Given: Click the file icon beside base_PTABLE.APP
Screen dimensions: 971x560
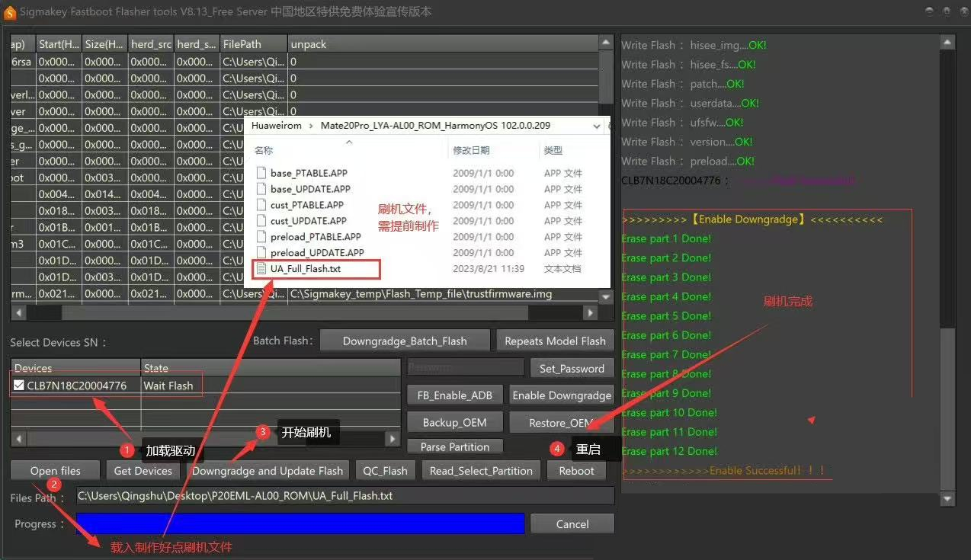Looking at the screenshot, I should coord(261,173).
